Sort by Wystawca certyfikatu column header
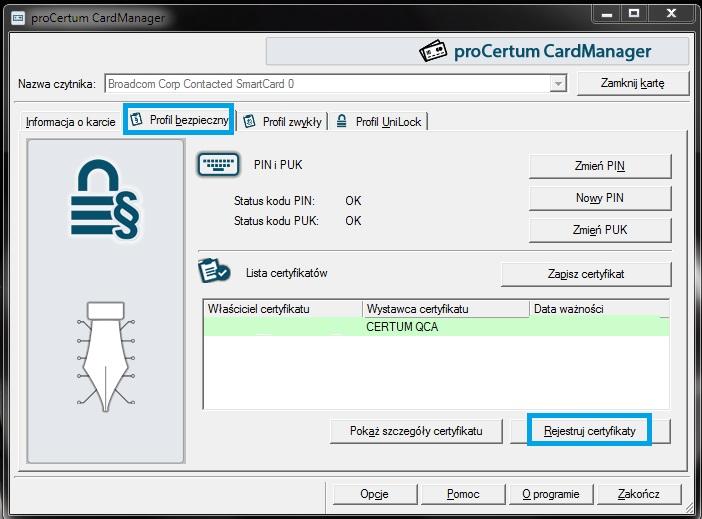Image resolution: width=702 pixels, height=519 pixels. click(446, 309)
